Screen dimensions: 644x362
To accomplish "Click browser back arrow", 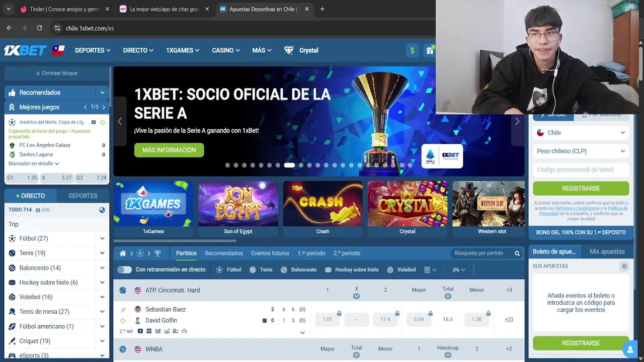I will [9, 28].
